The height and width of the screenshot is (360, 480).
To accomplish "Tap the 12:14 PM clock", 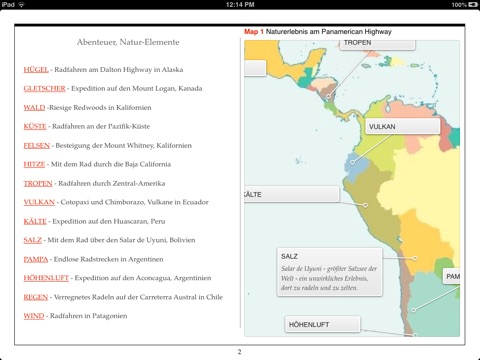I will click(240, 5).
